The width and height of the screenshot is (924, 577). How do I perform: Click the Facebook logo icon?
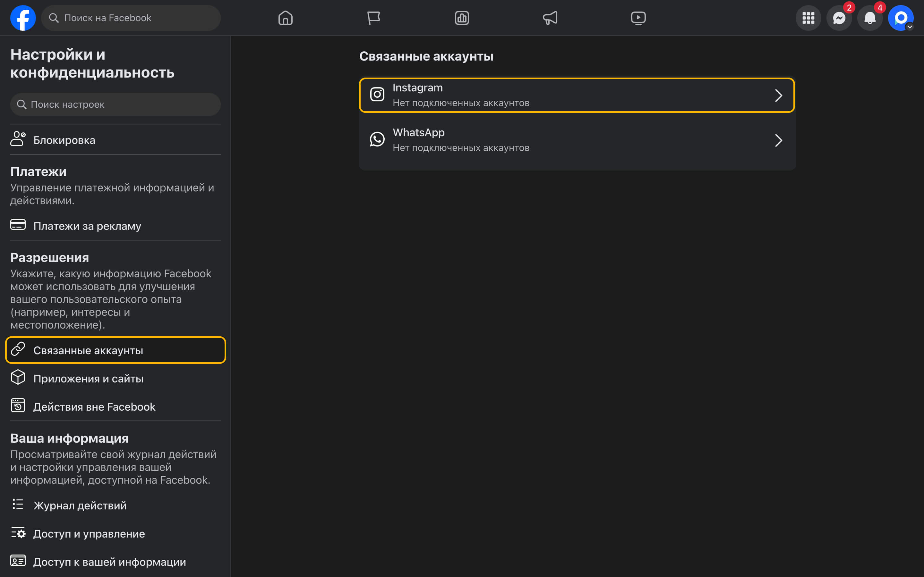pyautogui.click(x=23, y=18)
